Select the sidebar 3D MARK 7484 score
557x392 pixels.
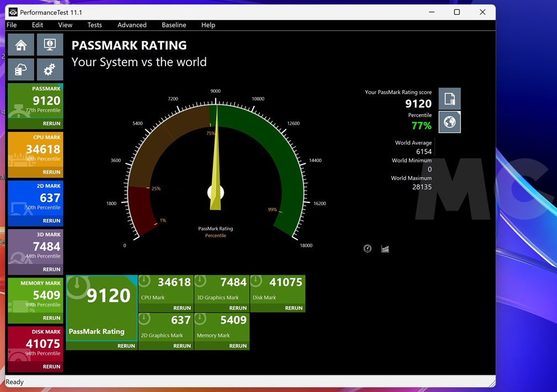point(46,246)
